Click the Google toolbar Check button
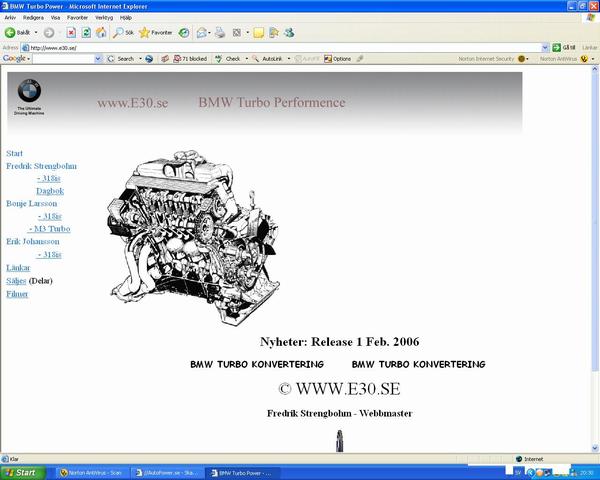 coord(231,59)
